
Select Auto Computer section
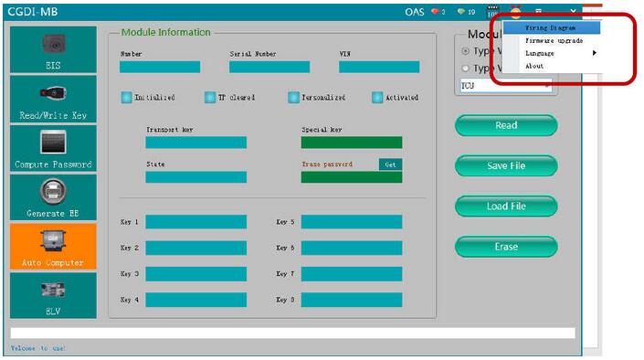coord(53,246)
